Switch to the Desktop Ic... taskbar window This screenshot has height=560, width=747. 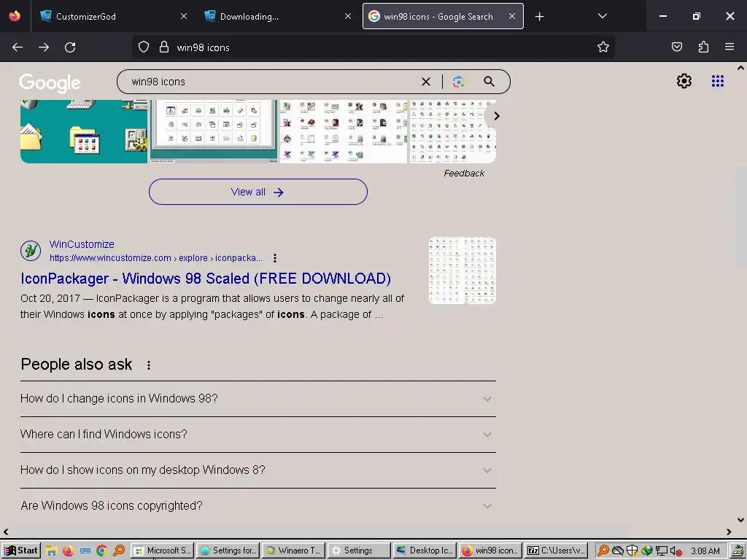[425, 551]
